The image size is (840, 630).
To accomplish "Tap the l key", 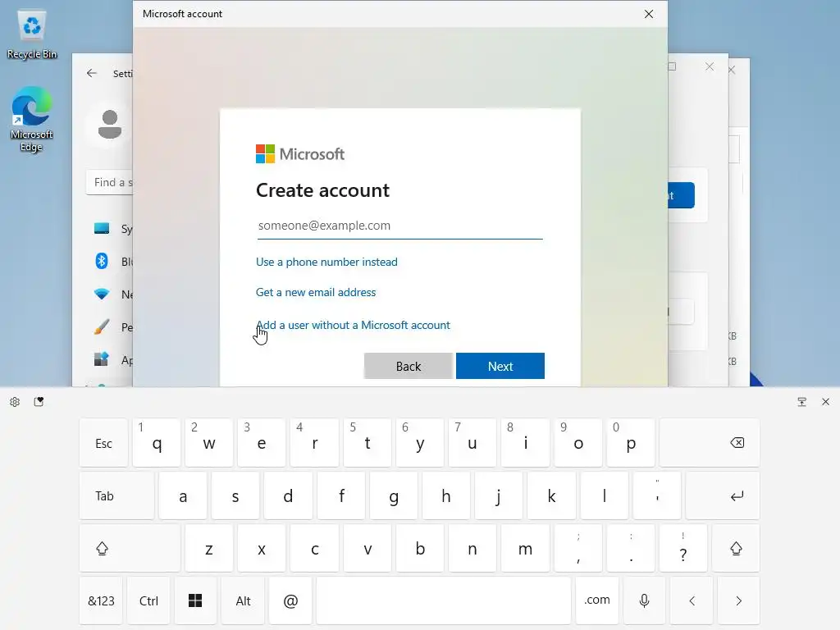I will [x=605, y=495].
